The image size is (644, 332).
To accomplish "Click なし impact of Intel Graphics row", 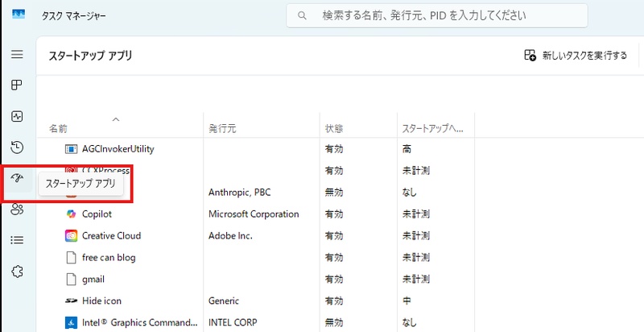I will 410,323.
